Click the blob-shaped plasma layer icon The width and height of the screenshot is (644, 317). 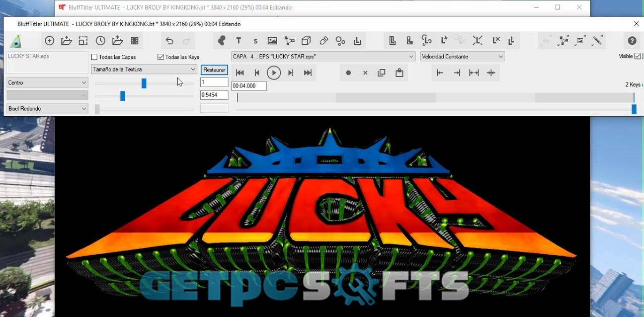(x=221, y=41)
